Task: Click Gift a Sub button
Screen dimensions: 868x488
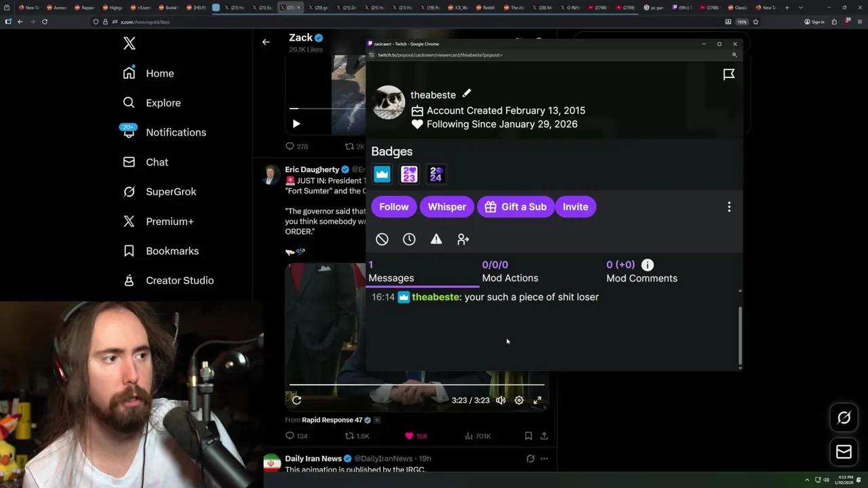Action: (x=515, y=207)
